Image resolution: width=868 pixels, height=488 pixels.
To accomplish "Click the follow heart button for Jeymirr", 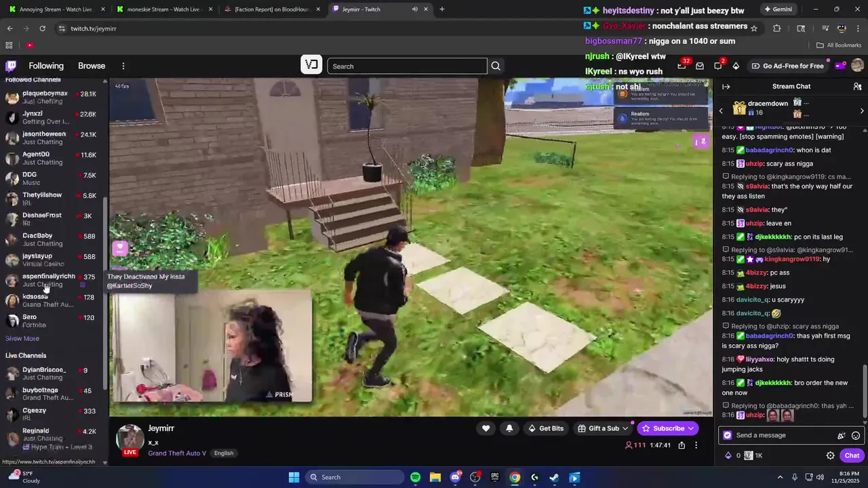I will [486, 428].
